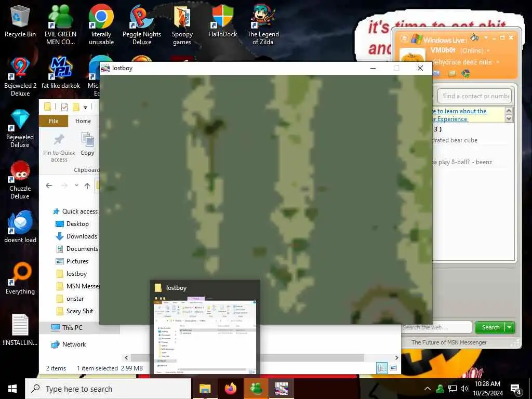
Task: Click the Explorer horizontal scrollbar's left arrow
Action: (x=126, y=357)
